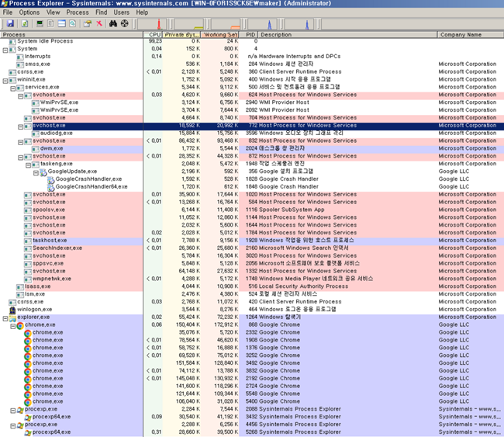Viewport: 504px width, 437px height.
Task: Click the chrome.exe icon, PID 5400
Action: coord(28,402)
